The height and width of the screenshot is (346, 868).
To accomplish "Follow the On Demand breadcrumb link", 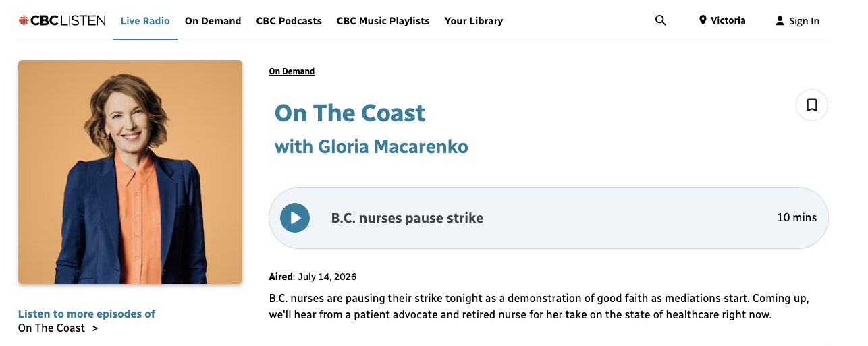I will point(292,71).
